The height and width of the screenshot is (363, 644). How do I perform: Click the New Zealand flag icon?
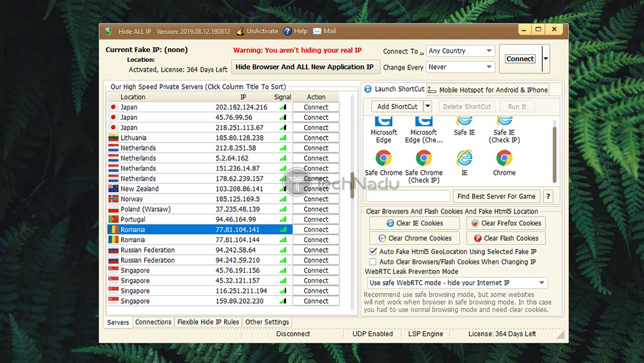(x=113, y=189)
